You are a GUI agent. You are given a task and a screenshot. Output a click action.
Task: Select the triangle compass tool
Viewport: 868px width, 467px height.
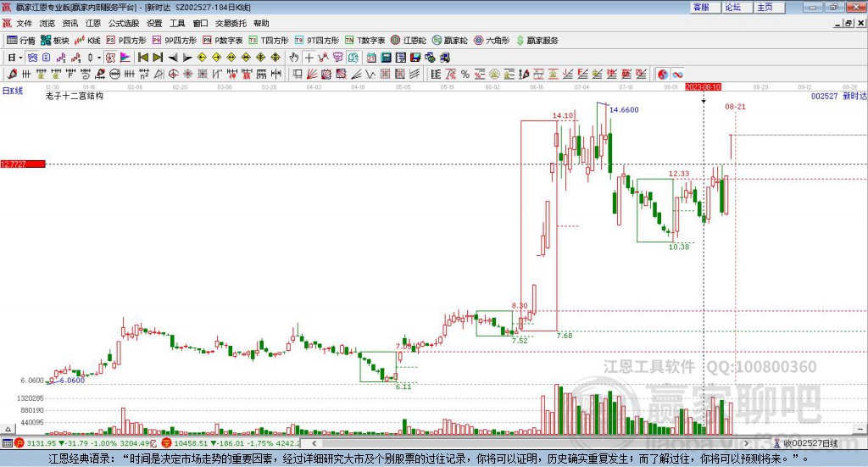159,74
